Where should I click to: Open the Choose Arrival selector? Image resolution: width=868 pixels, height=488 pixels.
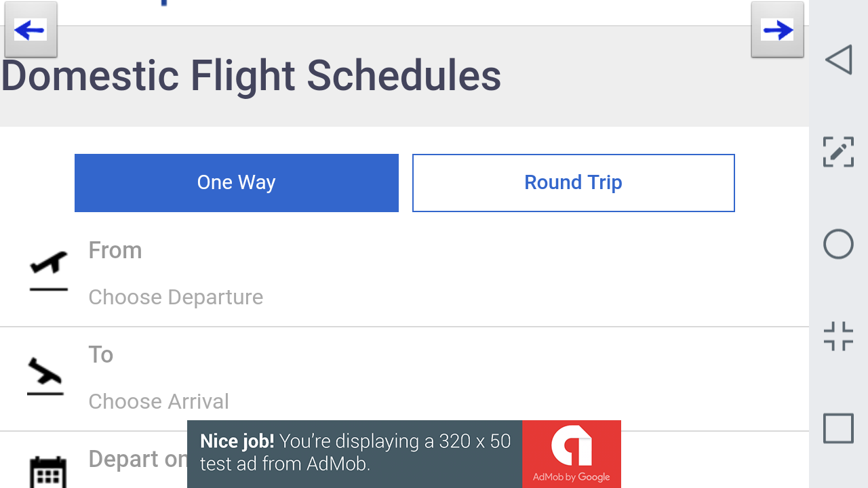(x=159, y=401)
